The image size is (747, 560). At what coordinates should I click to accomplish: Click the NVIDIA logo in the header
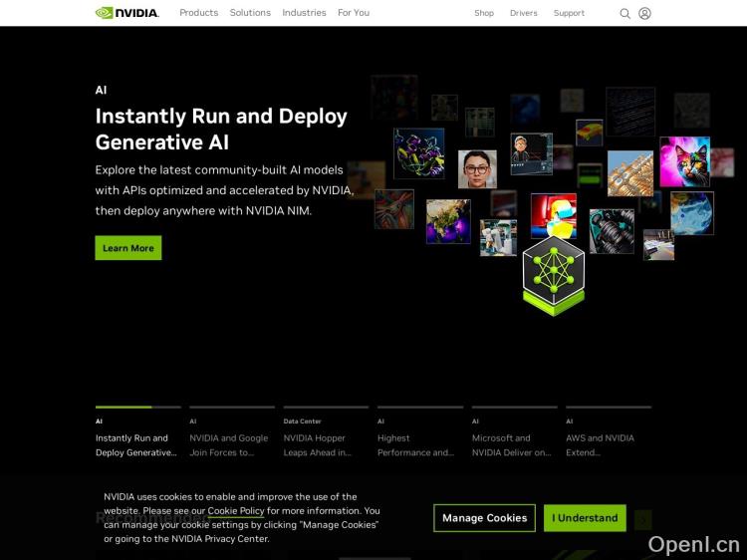[127, 13]
